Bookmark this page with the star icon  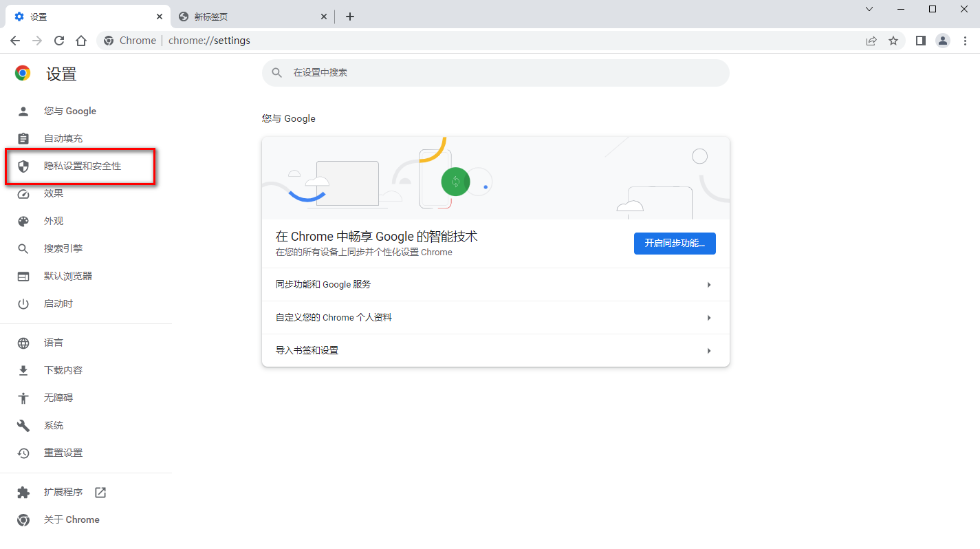(893, 41)
